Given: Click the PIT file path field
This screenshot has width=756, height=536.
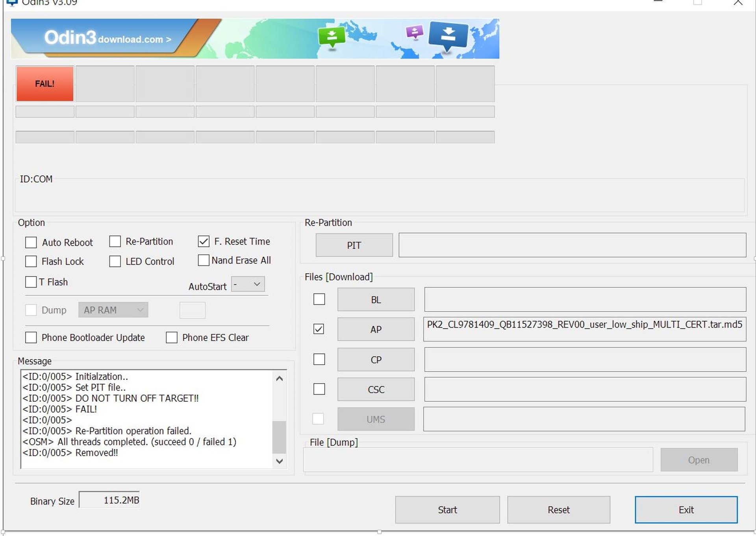Looking at the screenshot, I should [573, 245].
